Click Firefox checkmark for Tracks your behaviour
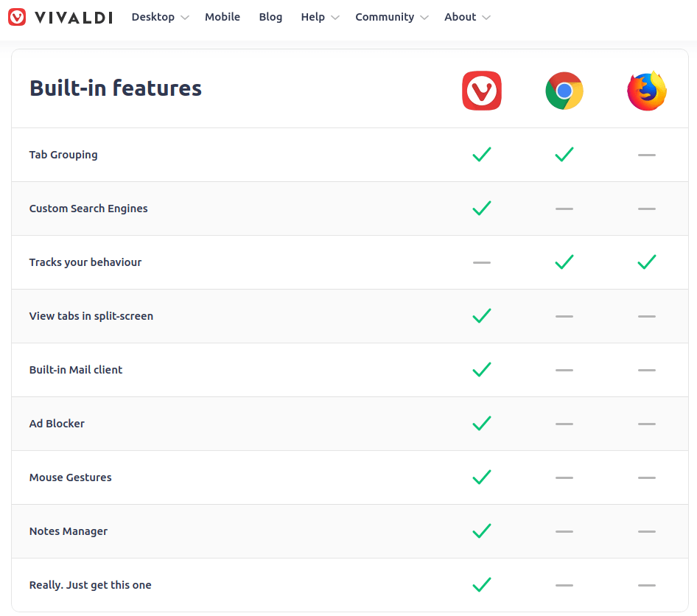This screenshot has width=697, height=616. coord(647,262)
